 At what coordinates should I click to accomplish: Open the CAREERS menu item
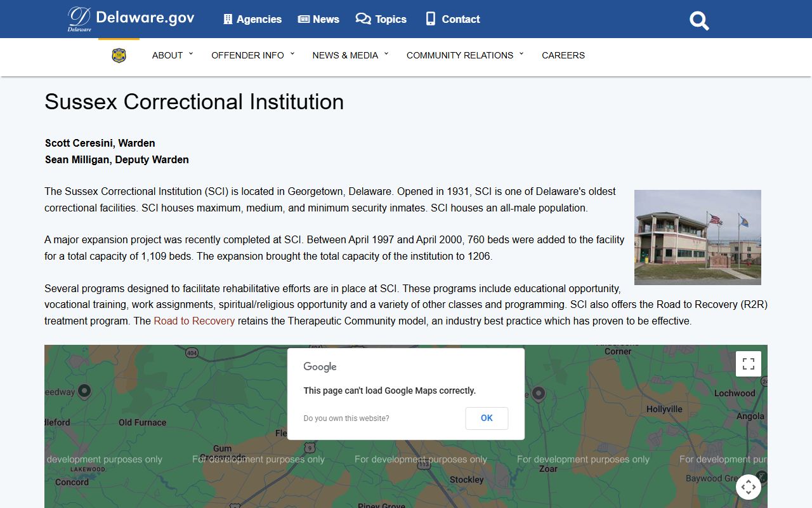pos(563,55)
